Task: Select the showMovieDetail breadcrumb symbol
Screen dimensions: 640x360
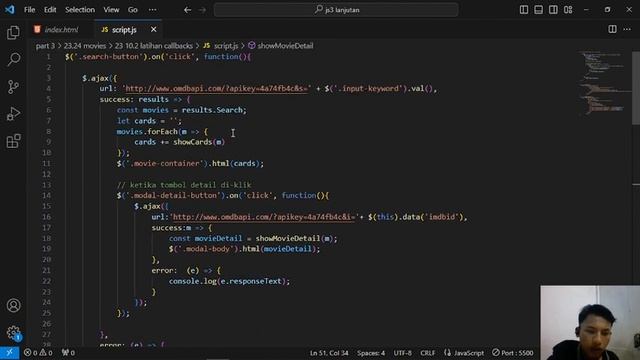Action: [281, 46]
